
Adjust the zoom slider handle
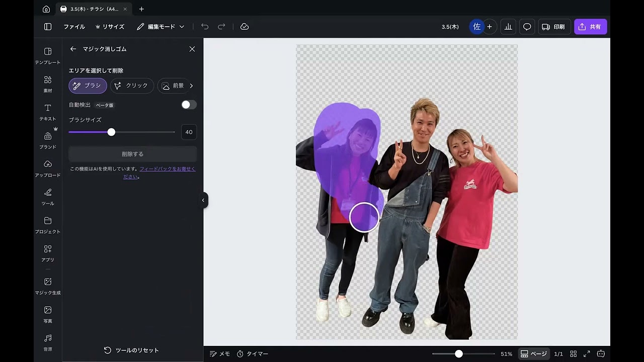tap(459, 354)
